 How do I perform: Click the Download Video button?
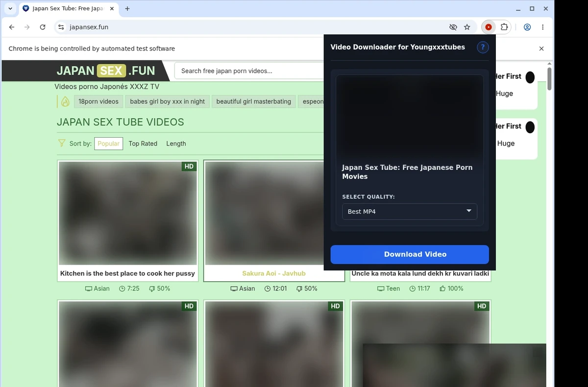[410, 254]
